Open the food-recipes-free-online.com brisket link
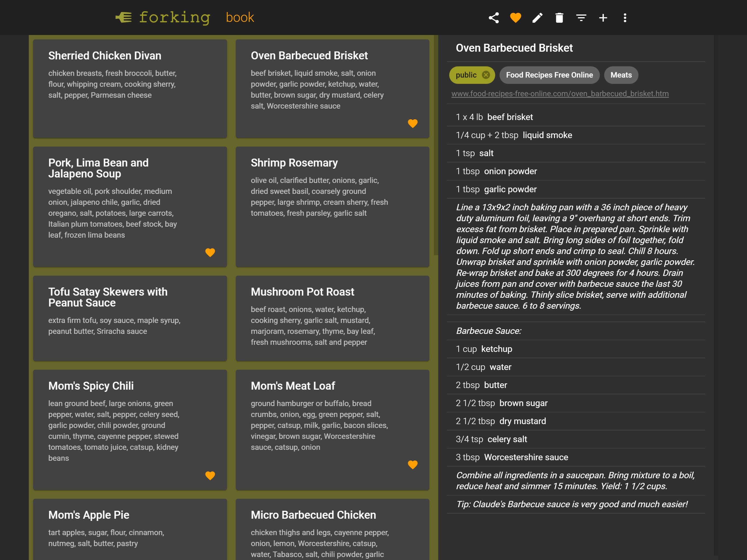The image size is (747, 560). [x=560, y=94]
